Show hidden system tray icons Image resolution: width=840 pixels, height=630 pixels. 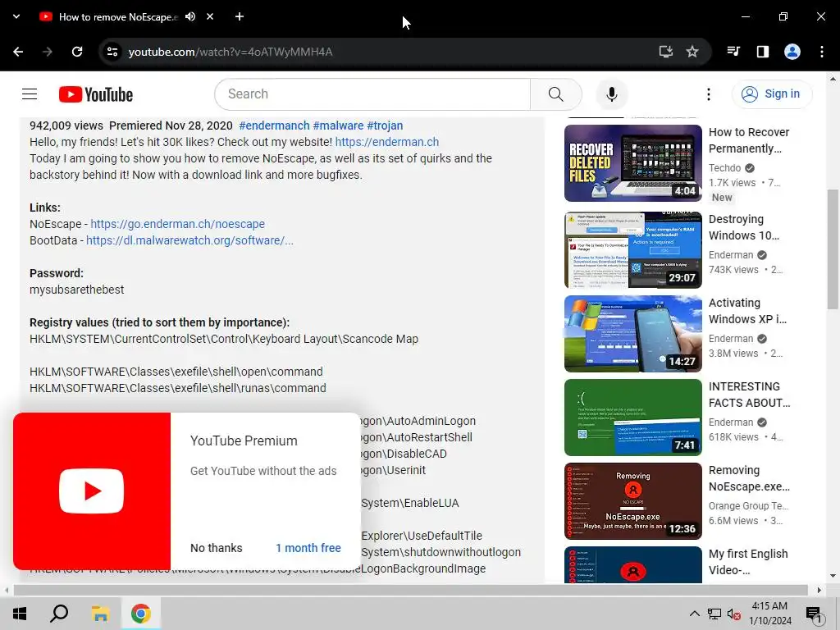click(694, 614)
